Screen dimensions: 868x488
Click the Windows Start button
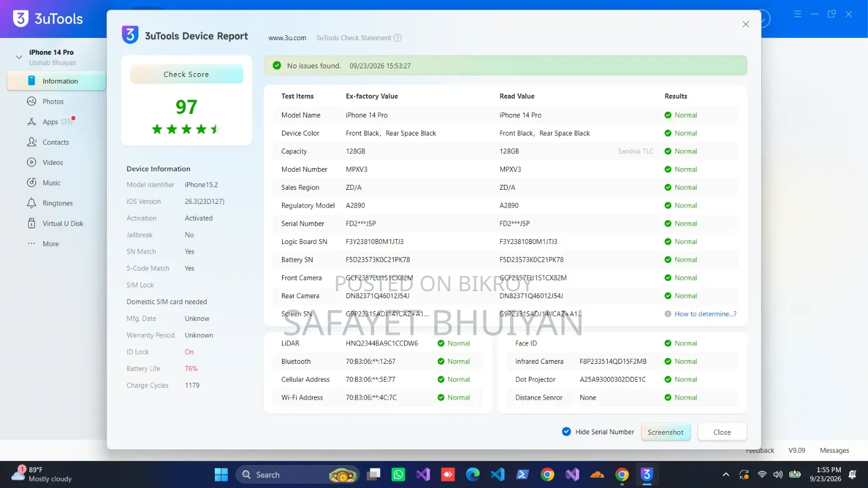221,475
